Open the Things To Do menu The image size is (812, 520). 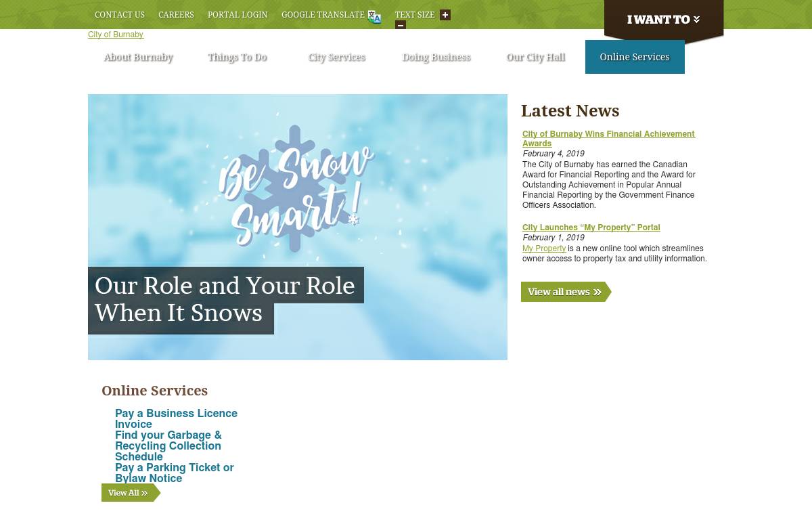(x=238, y=57)
